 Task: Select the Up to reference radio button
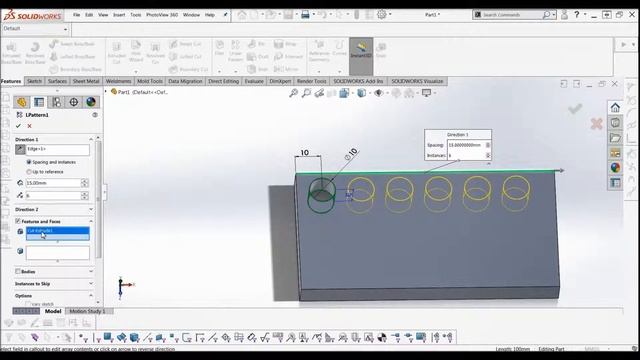pyautogui.click(x=29, y=172)
